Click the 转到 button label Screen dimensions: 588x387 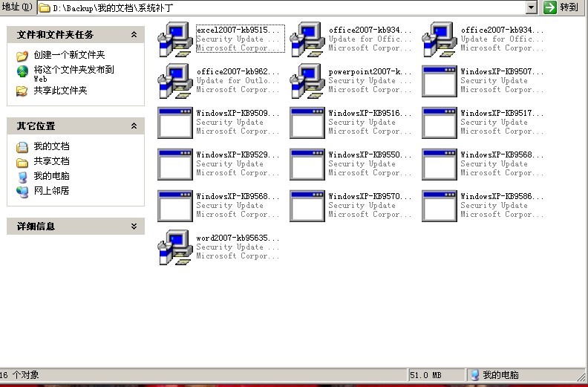click(x=569, y=7)
